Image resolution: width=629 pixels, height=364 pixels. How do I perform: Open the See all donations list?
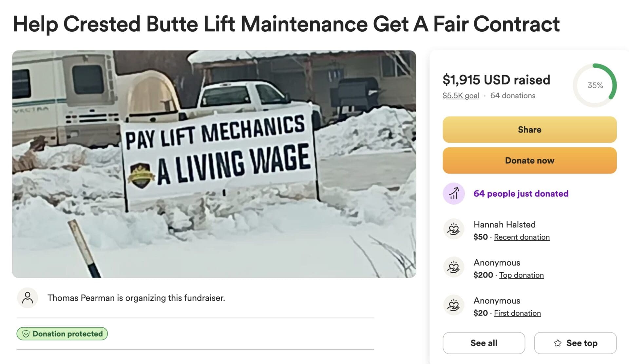point(484,343)
